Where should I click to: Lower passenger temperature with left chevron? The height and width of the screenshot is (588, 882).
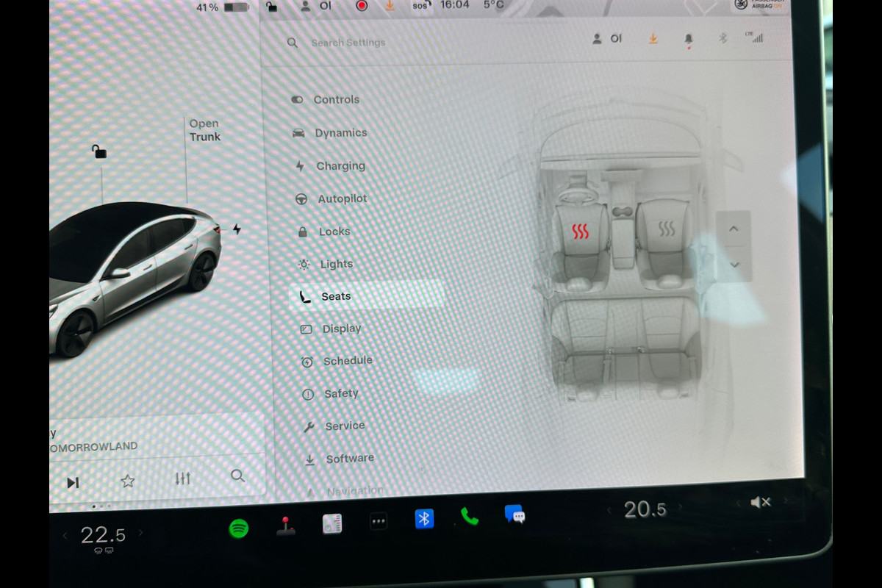[x=609, y=509]
